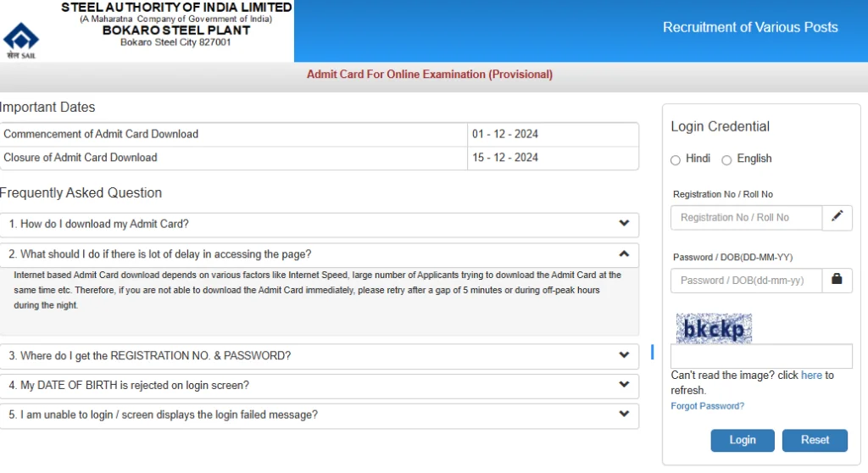Click the Recruitment of Various Posts heading
Viewport: 868px width, 473px height.
point(750,27)
